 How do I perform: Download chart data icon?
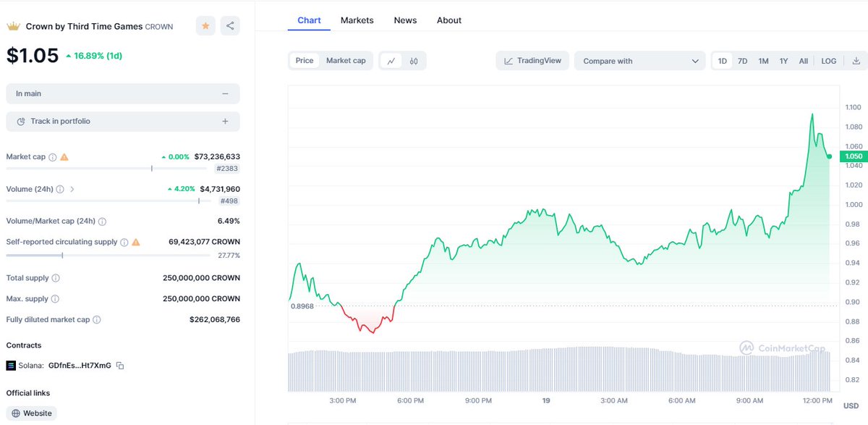coord(855,61)
